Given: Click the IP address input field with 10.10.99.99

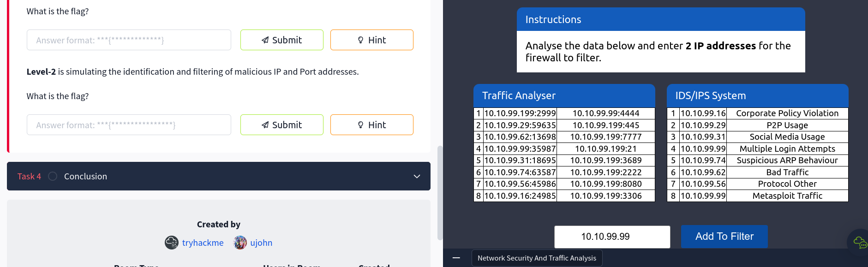Looking at the screenshot, I should (612, 237).
